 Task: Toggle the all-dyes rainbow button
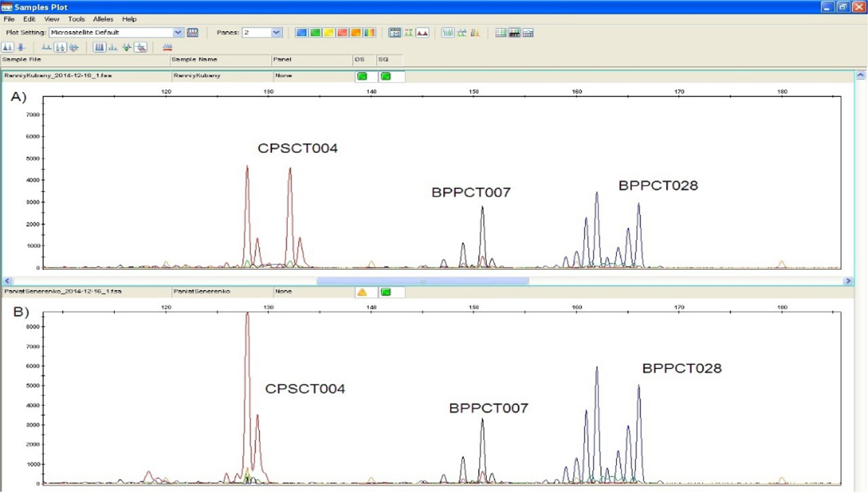pyautogui.click(x=370, y=33)
